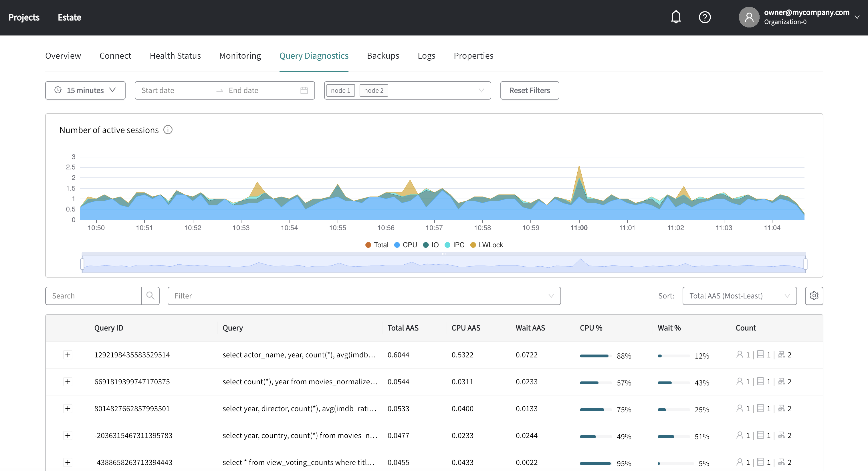868x471 pixels.
Task: Open the Filter dropdown
Action: pos(364,296)
